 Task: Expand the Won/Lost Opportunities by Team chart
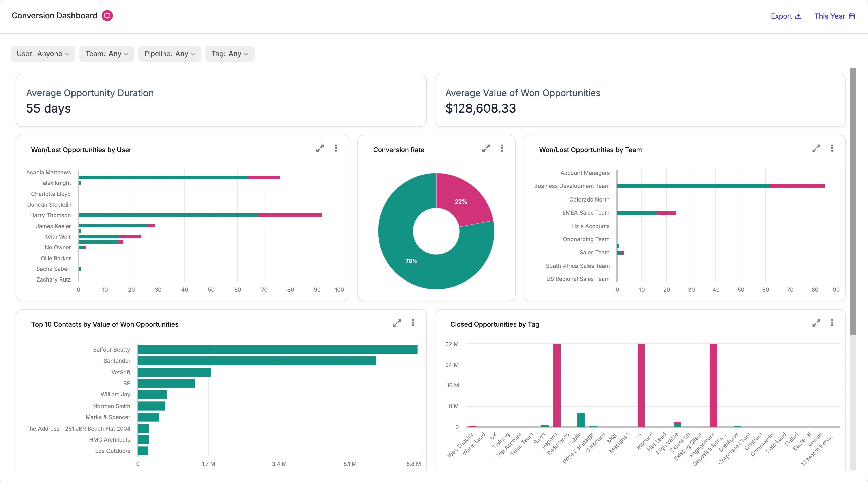(816, 148)
